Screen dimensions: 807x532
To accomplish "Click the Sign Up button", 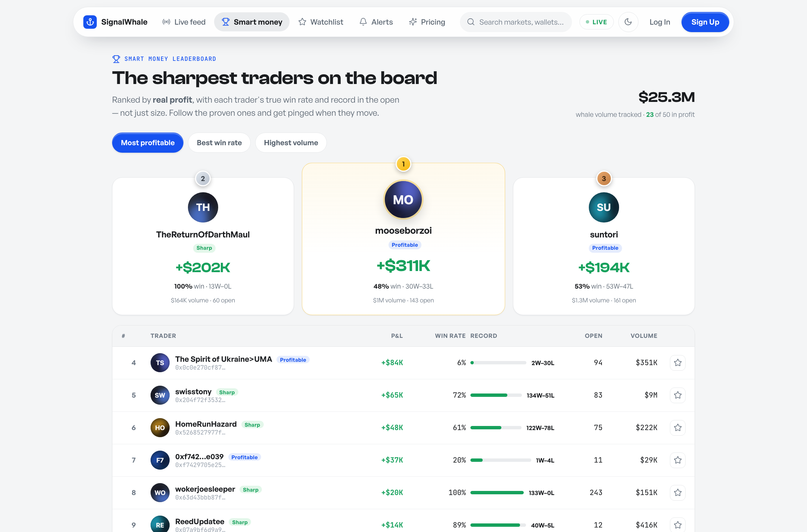I will click(705, 22).
